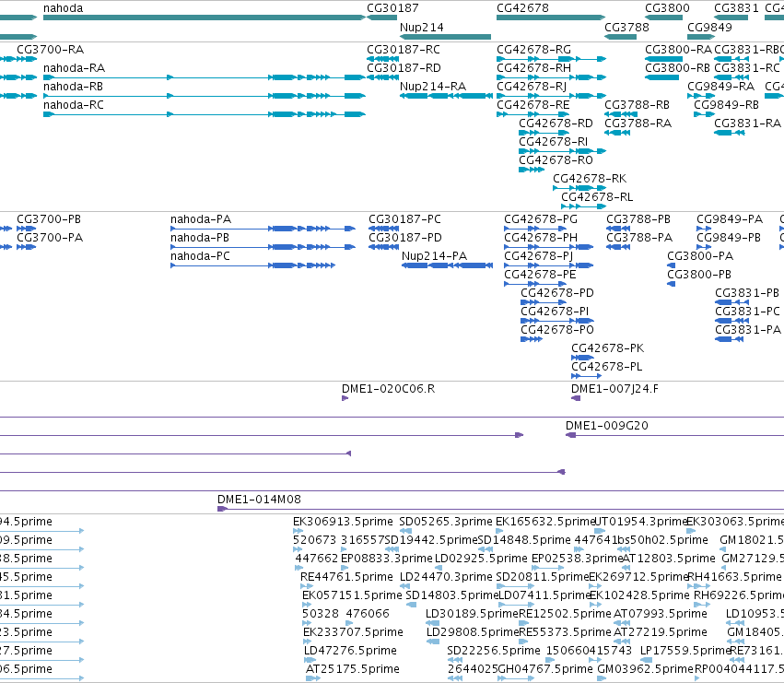Select the nahoda-PA protein label
The height and width of the screenshot is (683, 784).
coord(201,219)
